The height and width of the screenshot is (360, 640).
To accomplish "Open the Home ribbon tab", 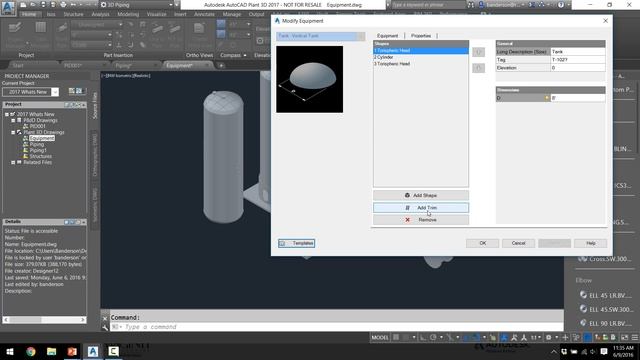I will 29,14.
